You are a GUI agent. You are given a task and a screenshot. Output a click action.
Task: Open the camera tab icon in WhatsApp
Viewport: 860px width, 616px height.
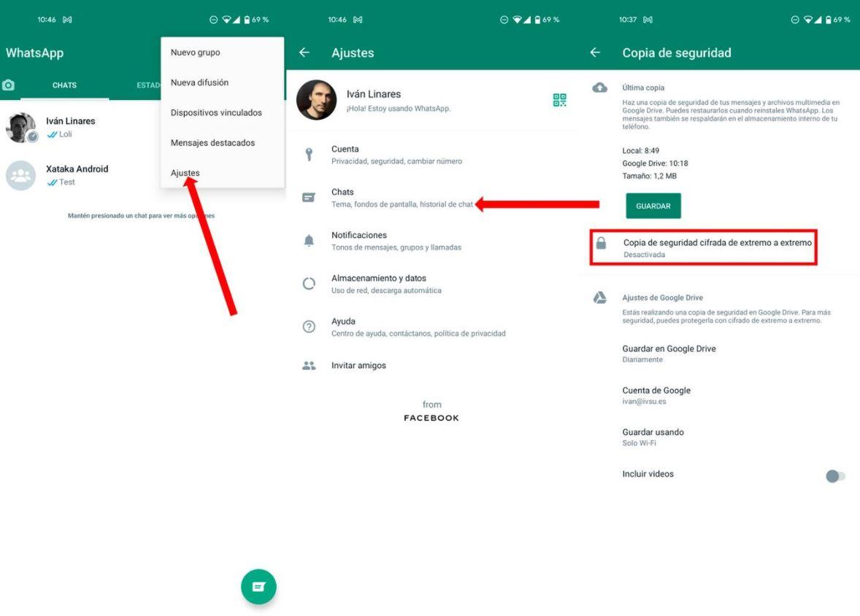[x=8, y=85]
